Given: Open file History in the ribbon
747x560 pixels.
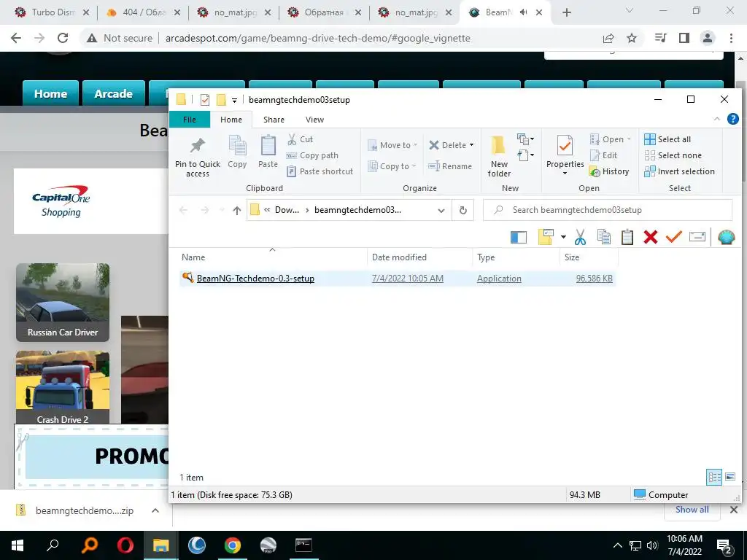Looking at the screenshot, I should (609, 171).
